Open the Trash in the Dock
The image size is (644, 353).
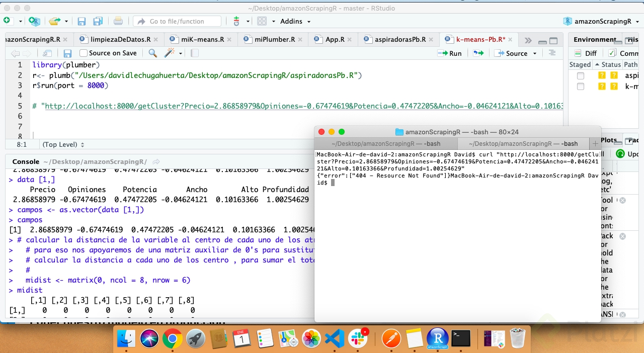pyautogui.click(x=517, y=338)
